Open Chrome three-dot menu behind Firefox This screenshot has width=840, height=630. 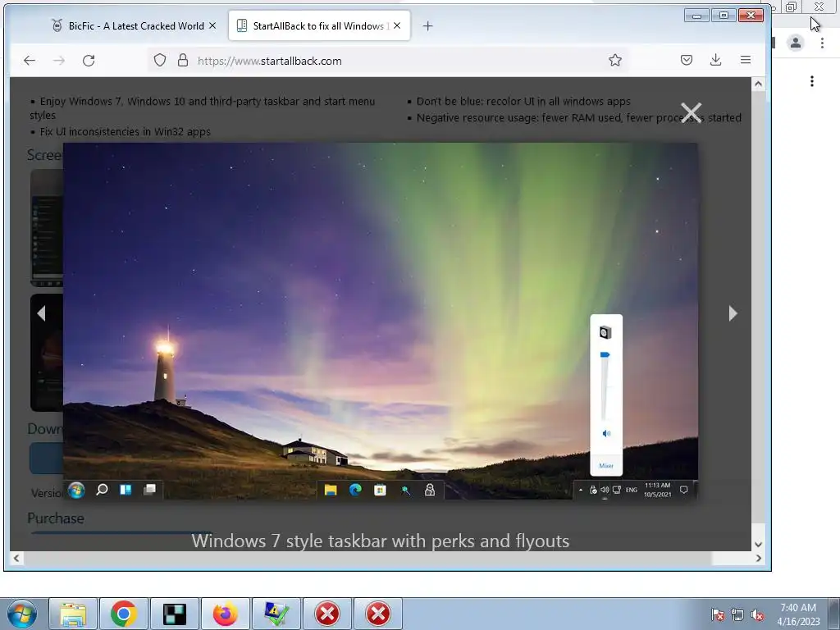coord(822,43)
